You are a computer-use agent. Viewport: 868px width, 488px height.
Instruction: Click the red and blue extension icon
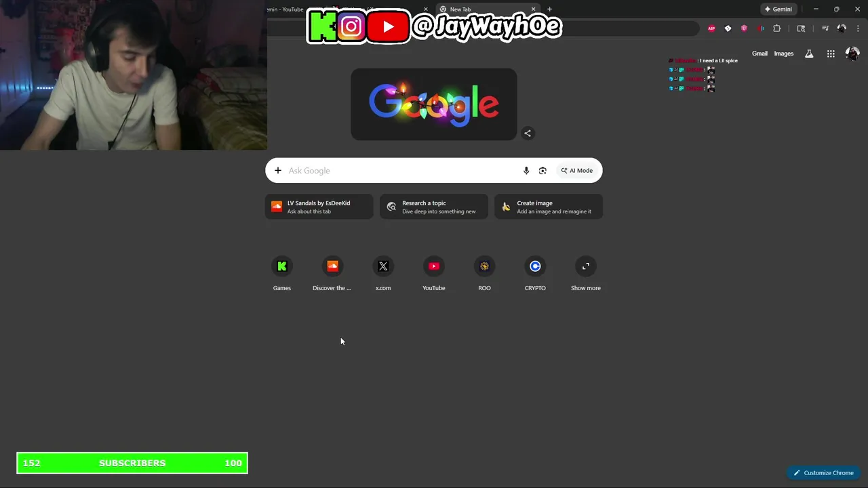point(760,28)
